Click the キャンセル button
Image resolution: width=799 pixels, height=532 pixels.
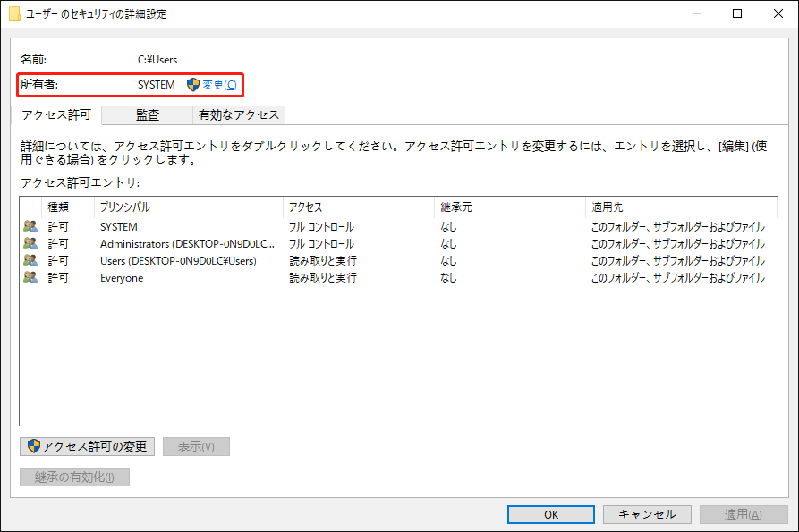(646, 514)
